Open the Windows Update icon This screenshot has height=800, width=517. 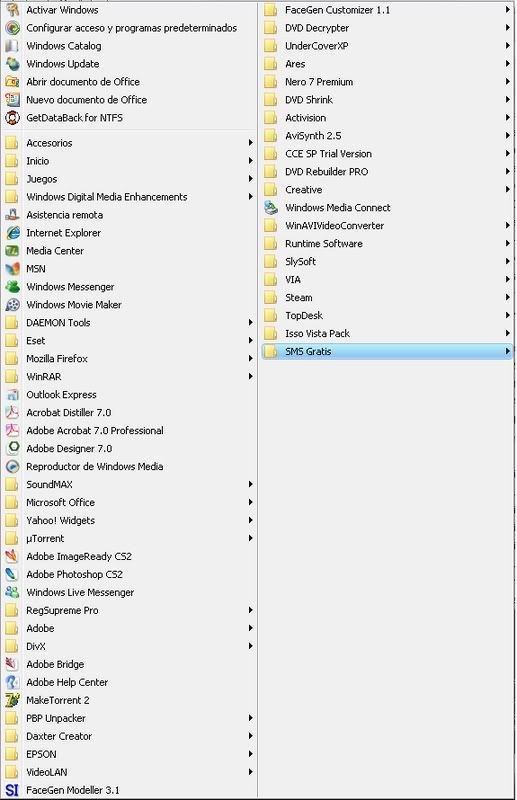point(12,64)
